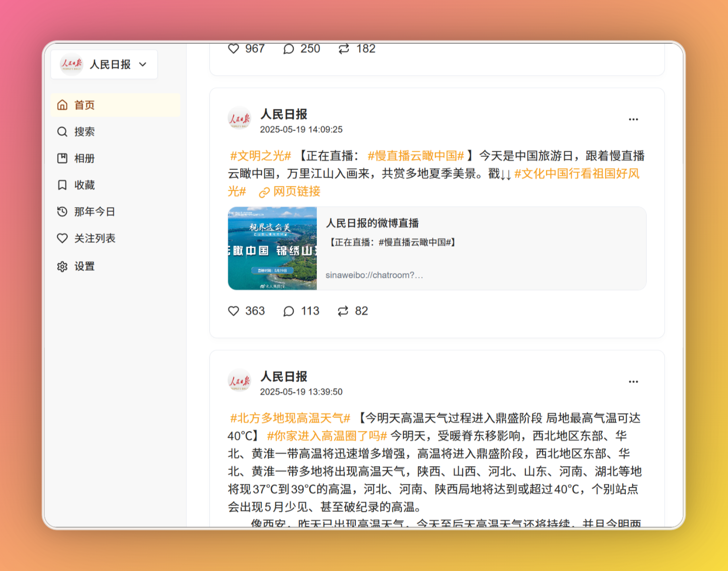Viewport: 728px width, 571px height.
Task: Click the comment count 113
Action: click(x=310, y=311)
